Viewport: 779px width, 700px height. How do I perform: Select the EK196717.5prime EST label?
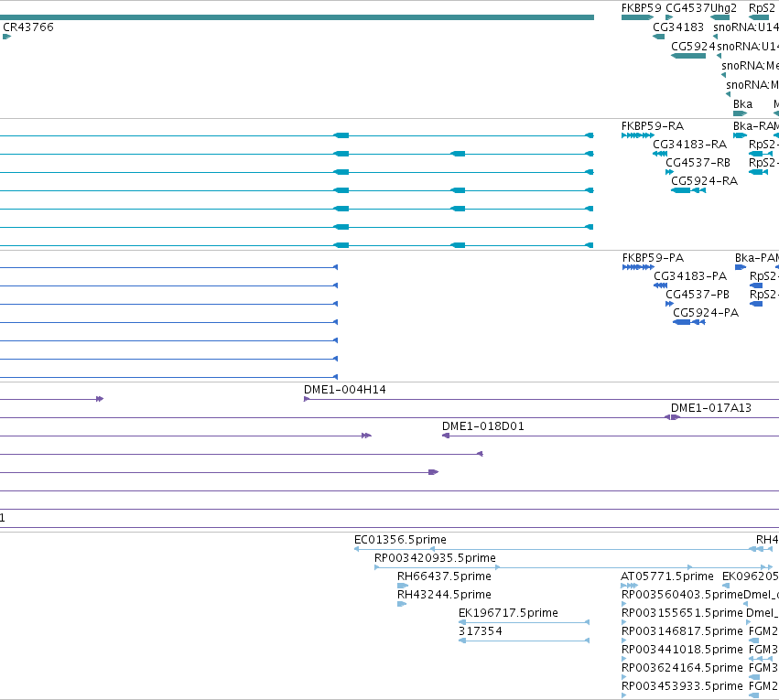click(508, 614)
